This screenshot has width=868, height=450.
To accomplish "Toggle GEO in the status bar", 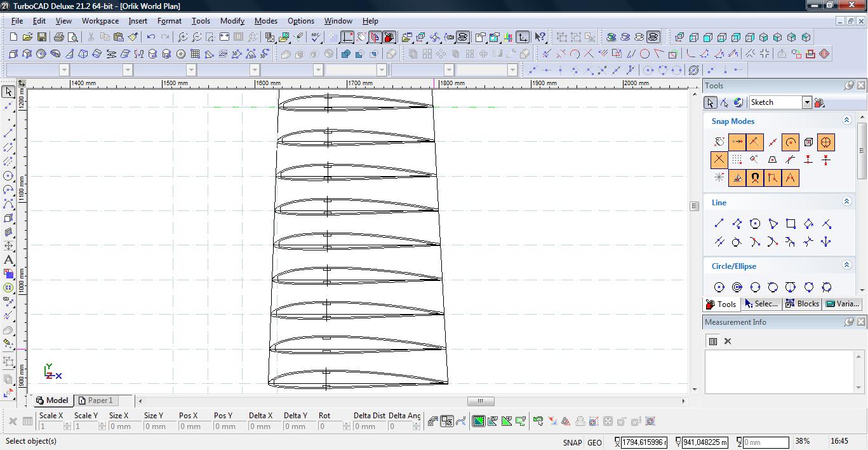I will pyautogui.click(x=594, y=442).
